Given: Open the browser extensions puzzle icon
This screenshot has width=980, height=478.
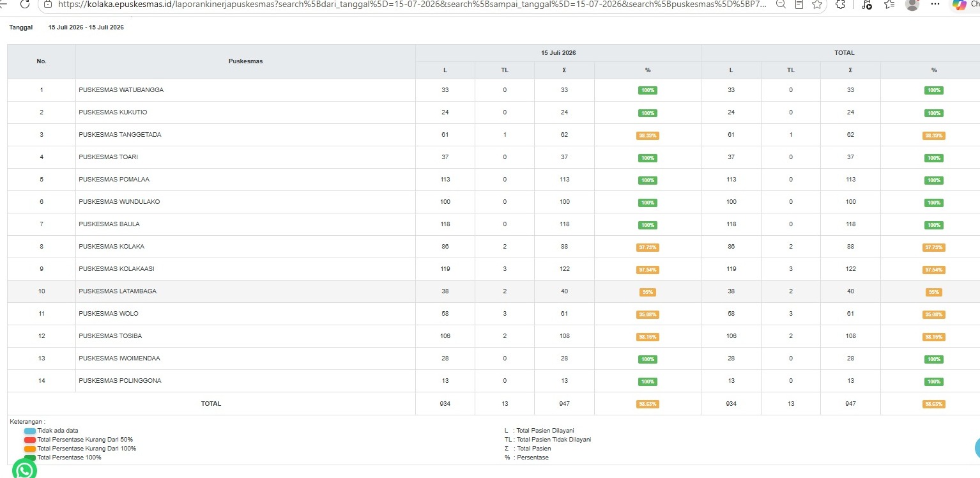Looking at the screenshot, I should (x=840, y=4).
